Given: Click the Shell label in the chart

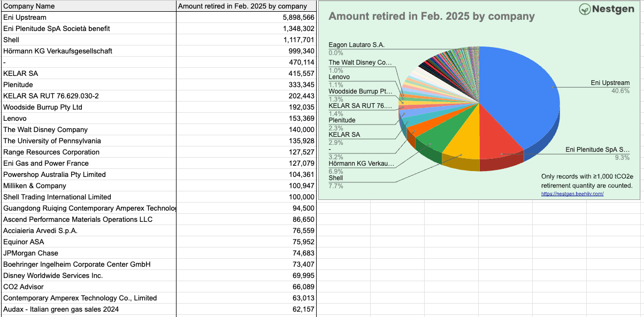Looking at the screenshot, I should (x=336, y=178).
